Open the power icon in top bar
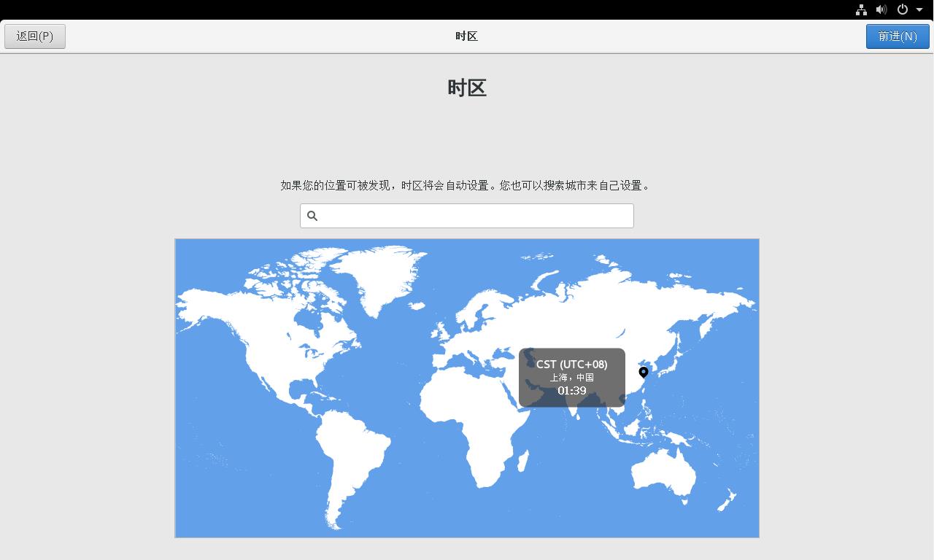Viewport: 934px width, 560px height. (903, 9)
